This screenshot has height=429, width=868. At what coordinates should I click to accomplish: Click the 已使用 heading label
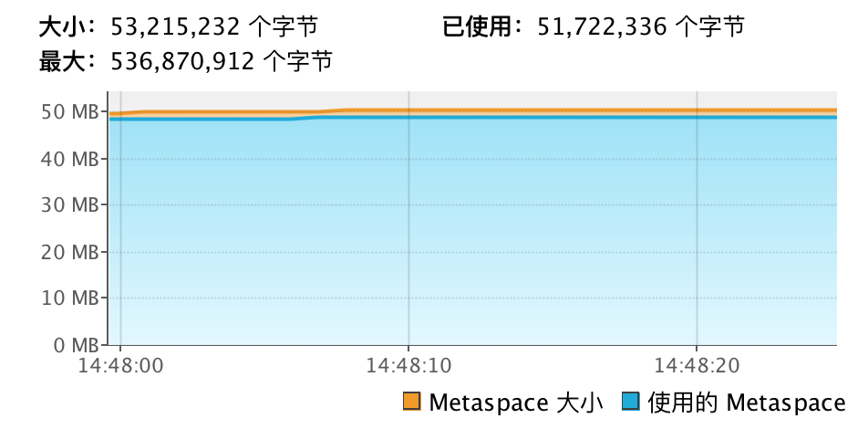(x=482, y=27)
